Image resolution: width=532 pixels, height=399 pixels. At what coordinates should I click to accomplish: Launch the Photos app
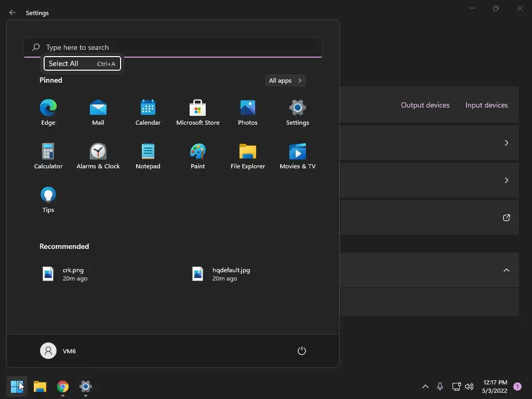pyautogui.click(x=248, y=113)
